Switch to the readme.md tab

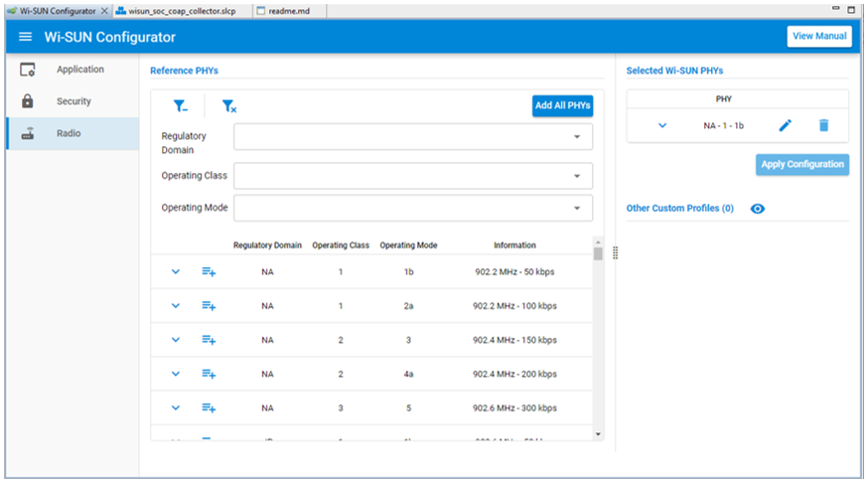tap(289, 11)
